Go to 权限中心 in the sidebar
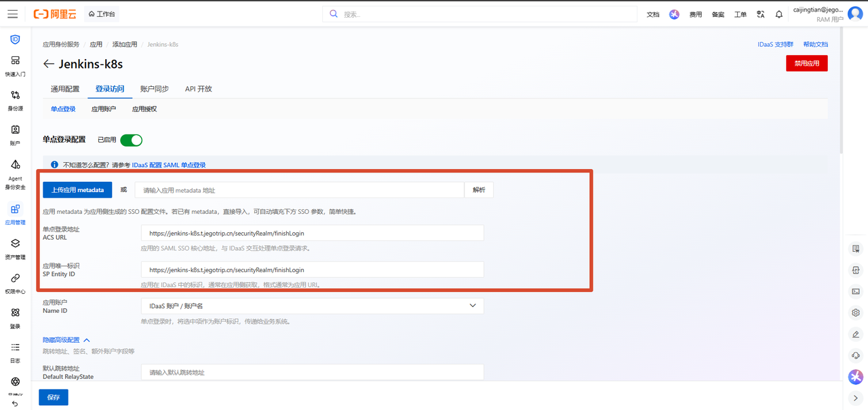This screenshot has height=410, width=868. [15, 283]
